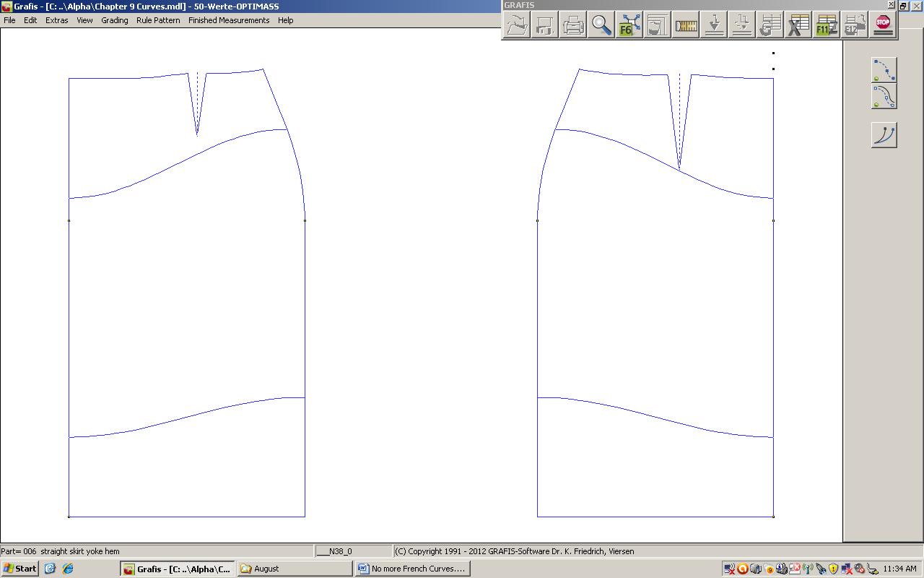Open the Rule Pattern menu
The height and width of the screenshot is (578, 924).
pyautogui.click(x=158, y=20)
